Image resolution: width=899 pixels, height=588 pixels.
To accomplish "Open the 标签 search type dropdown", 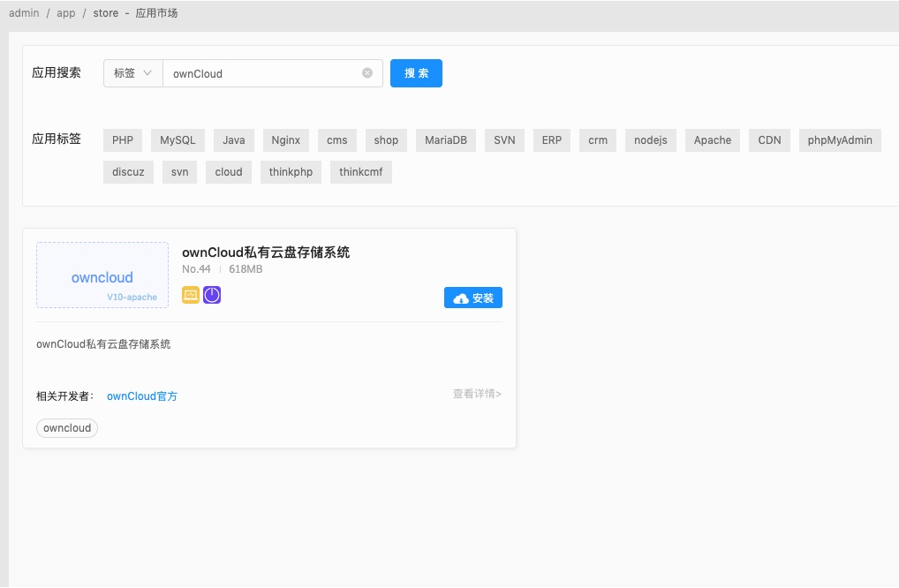I will pos(133,73).
